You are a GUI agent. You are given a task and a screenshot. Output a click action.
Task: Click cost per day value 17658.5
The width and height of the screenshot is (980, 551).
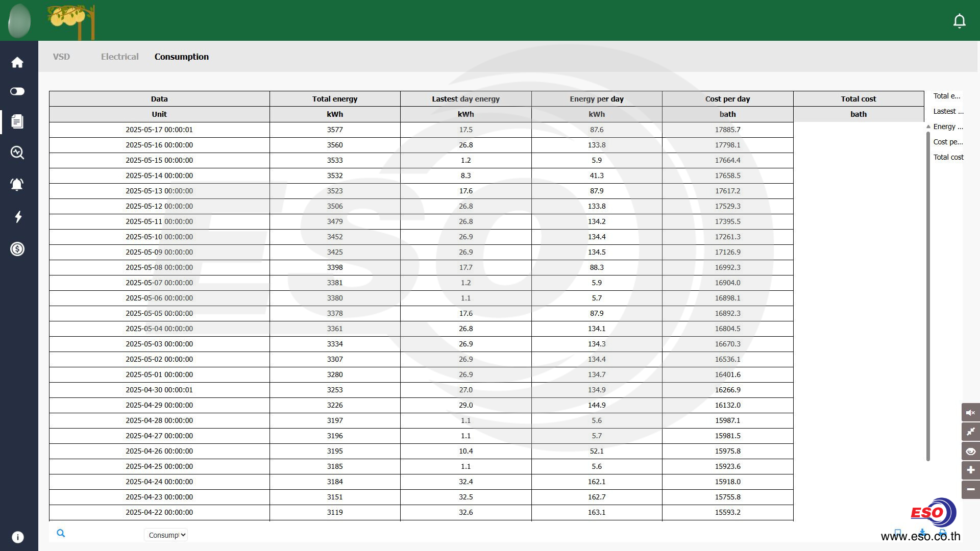pos(727,176)
